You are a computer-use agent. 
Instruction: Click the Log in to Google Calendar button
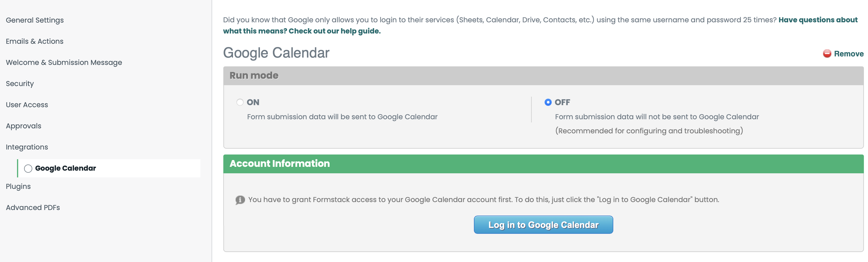coord(543,225)
